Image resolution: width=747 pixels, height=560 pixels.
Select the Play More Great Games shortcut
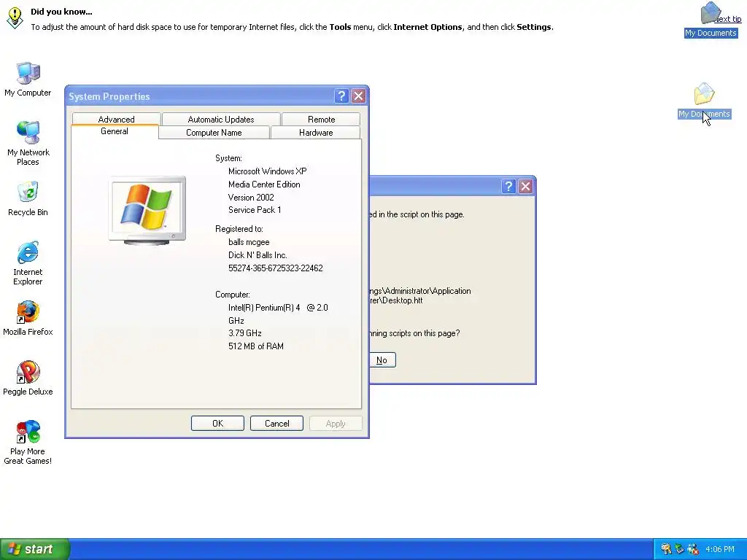[28, 443]
